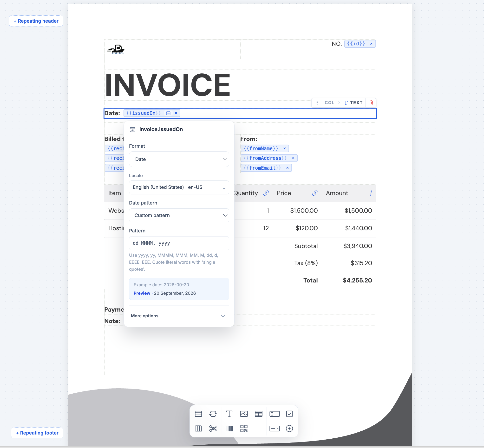The height and width of the screenshot is (448, 484).
Task: Click the Pattern input field
Action: click(x=179, y=243)
